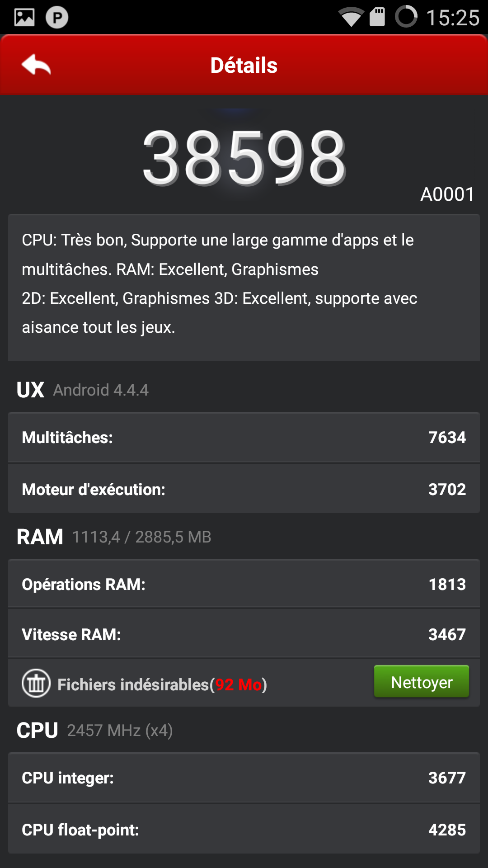
Task: Select the Vitesse RAM row
Action: (x=244, y=634)
